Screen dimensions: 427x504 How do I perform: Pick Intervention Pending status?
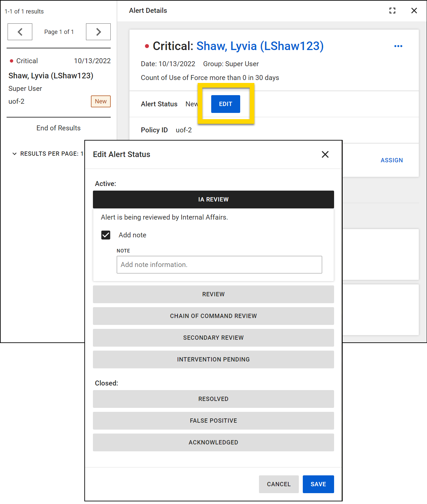tap(213, 359)
